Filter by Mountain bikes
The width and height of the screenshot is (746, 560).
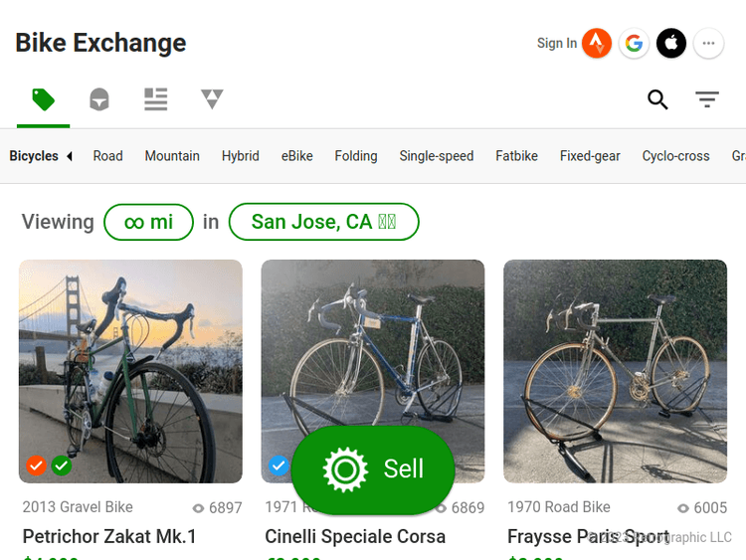tap(172, 156)
